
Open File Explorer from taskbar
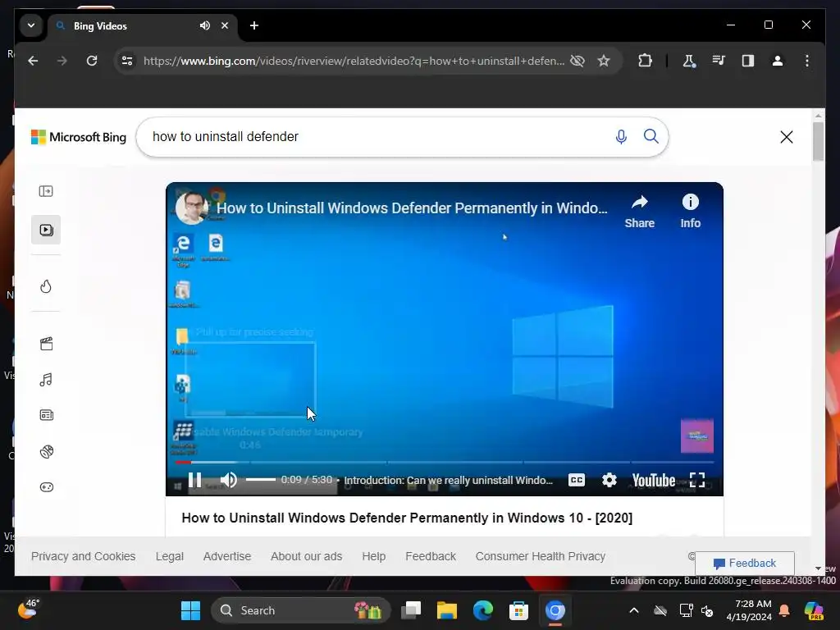click(447, 610)
